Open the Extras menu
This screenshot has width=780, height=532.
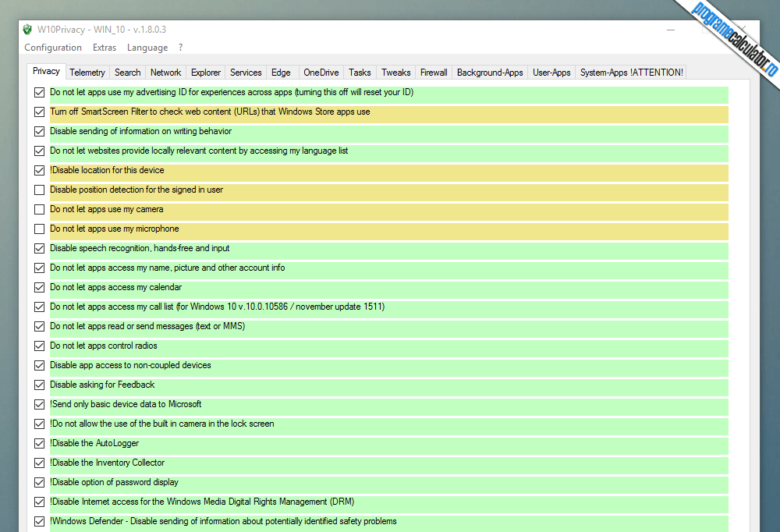105,48
